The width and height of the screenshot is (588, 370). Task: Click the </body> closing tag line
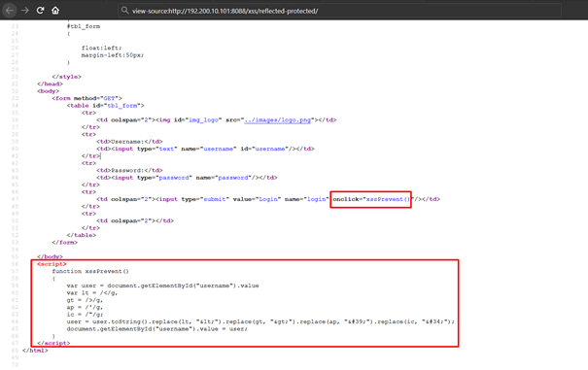(50, 256)
